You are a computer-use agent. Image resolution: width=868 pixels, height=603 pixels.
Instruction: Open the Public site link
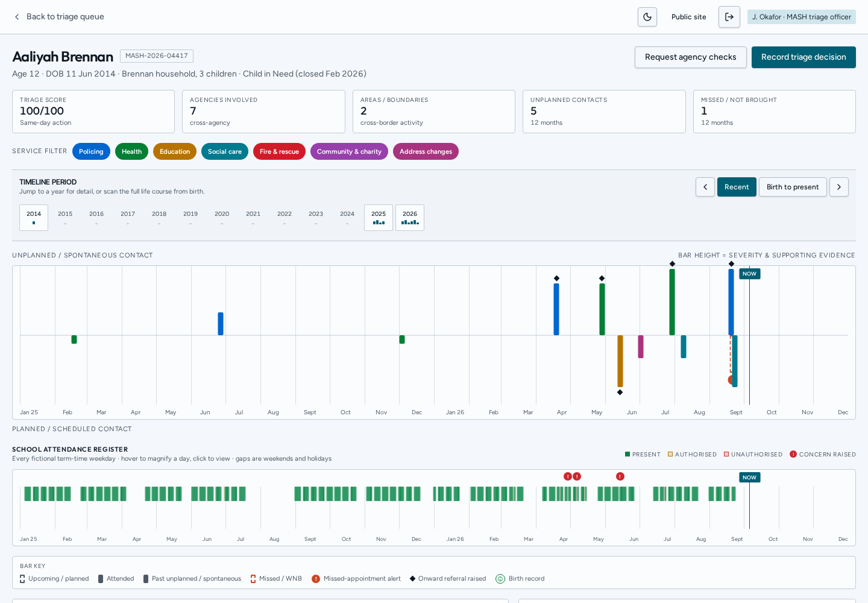click(x=689, y=17)
